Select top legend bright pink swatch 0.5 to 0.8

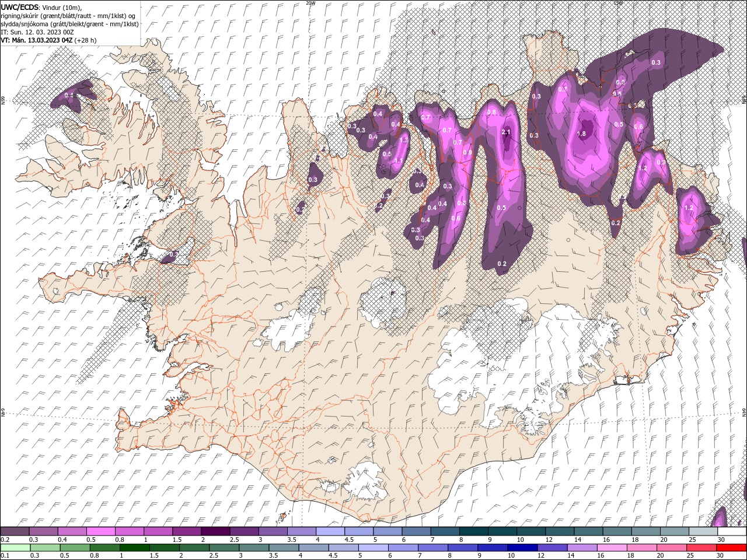click(x=102, y=531)
